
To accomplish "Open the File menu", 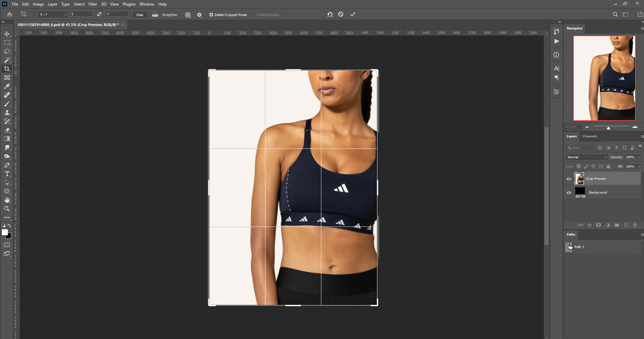I will (15, 4).
